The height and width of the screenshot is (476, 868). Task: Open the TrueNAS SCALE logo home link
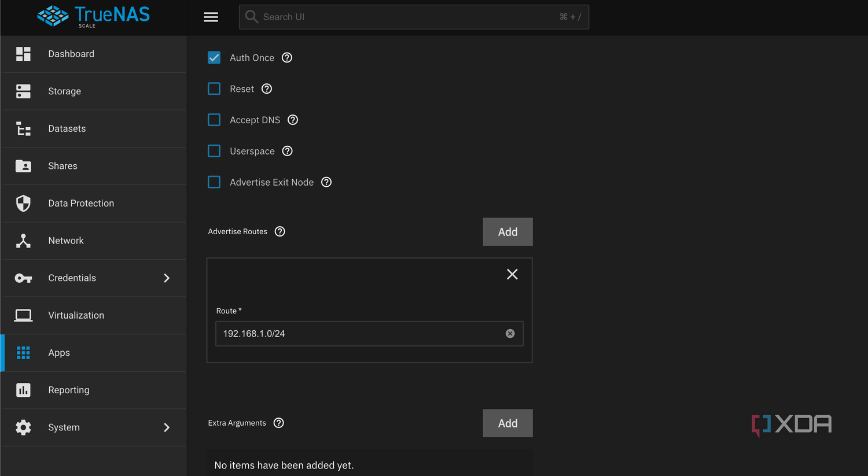click(x=93, y=16)
